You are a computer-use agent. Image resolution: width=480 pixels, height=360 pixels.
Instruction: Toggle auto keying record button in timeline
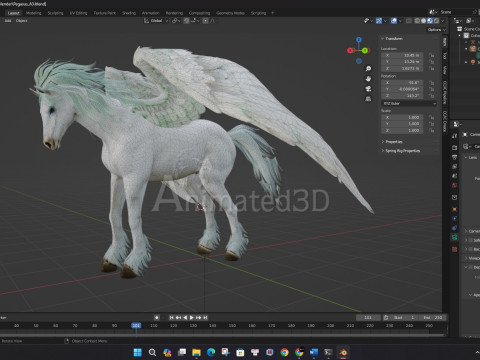157,318
